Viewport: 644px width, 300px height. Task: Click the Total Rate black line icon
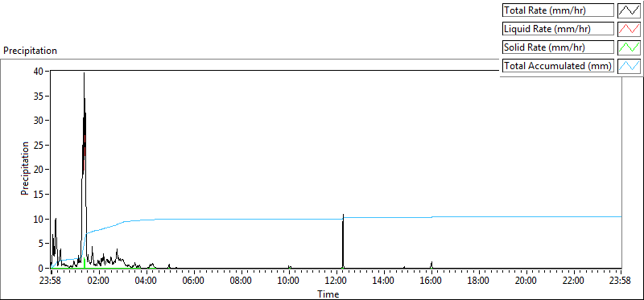pyautogui.click(x=630, y=10)
